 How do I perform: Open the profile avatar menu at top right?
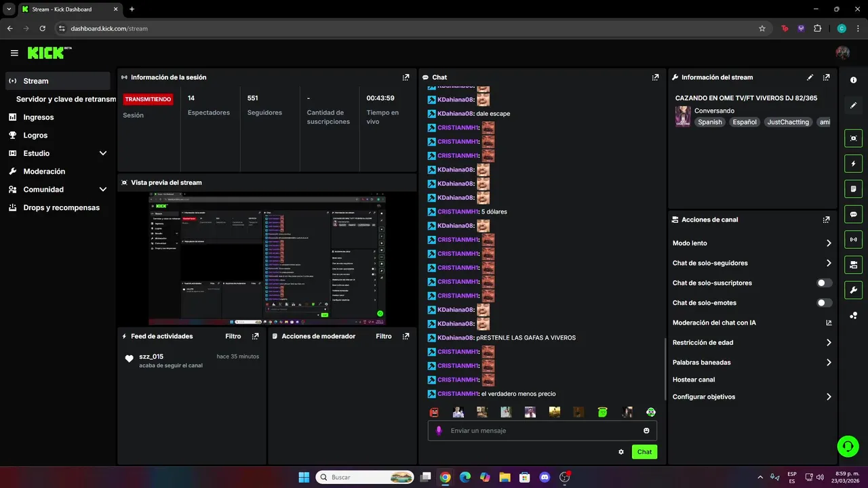pos(843,53)
